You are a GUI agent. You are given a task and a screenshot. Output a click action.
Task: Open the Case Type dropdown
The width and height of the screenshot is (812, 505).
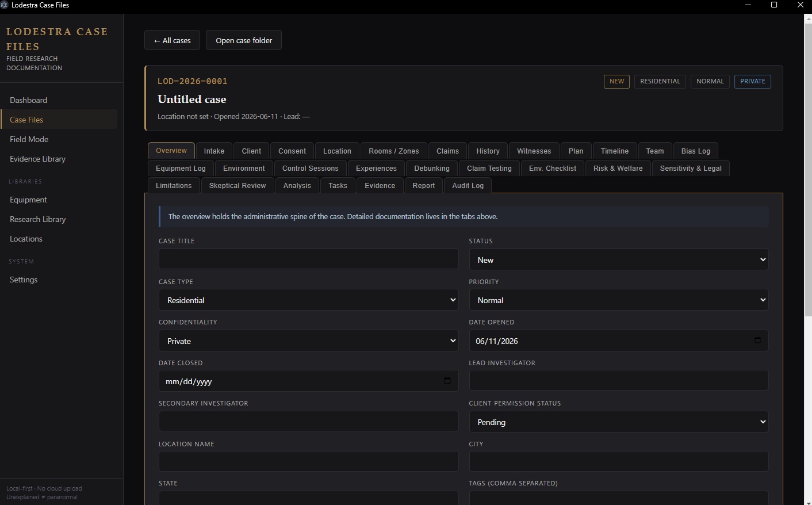(309, 300)
